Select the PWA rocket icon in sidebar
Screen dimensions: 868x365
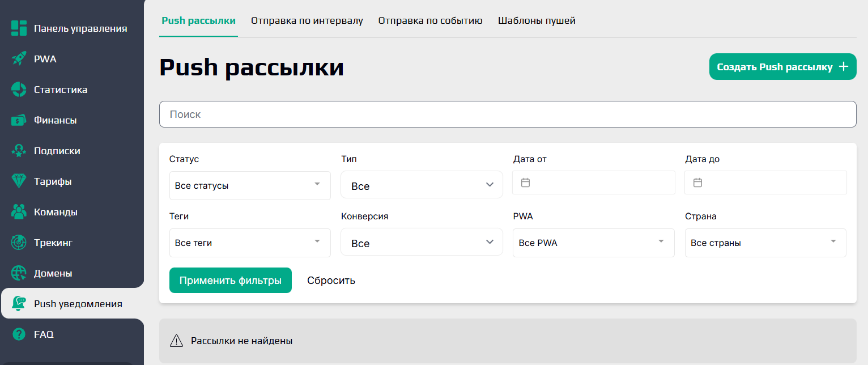[18, 58]
